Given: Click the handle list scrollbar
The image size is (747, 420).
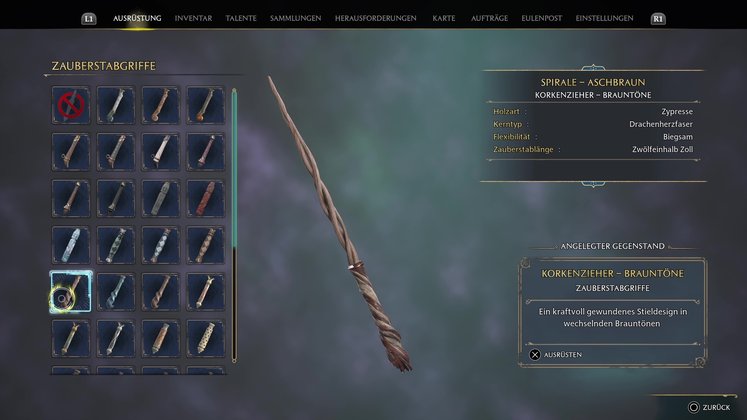Looking at the screenshot, I should pyautogui.click(x=234, y=225).
